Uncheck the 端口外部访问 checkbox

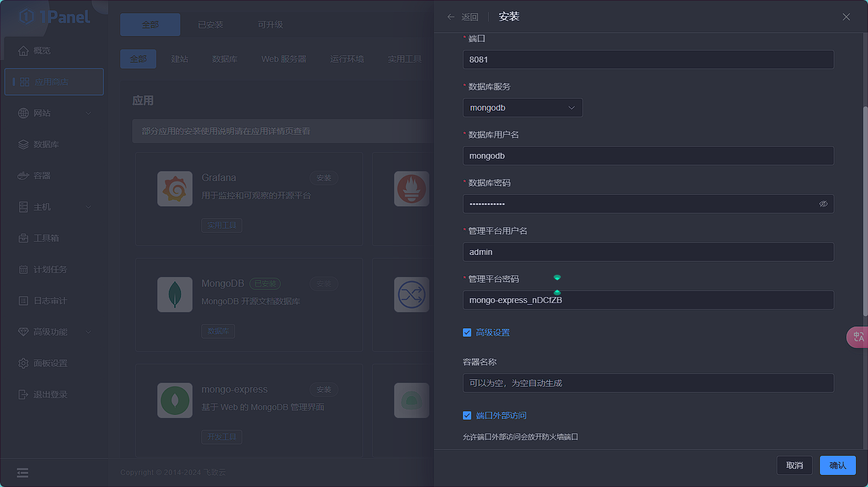tap(467, 415)
